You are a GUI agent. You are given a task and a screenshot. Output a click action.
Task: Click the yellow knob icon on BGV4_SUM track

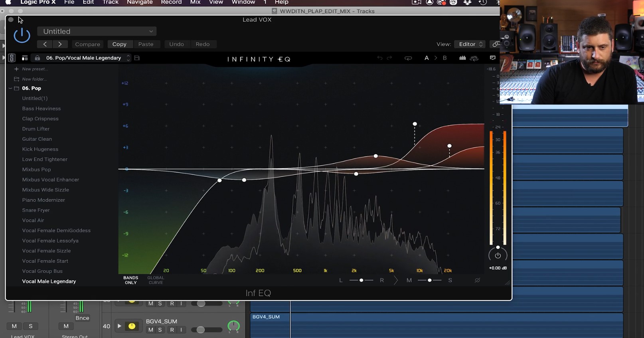point(132,326)
